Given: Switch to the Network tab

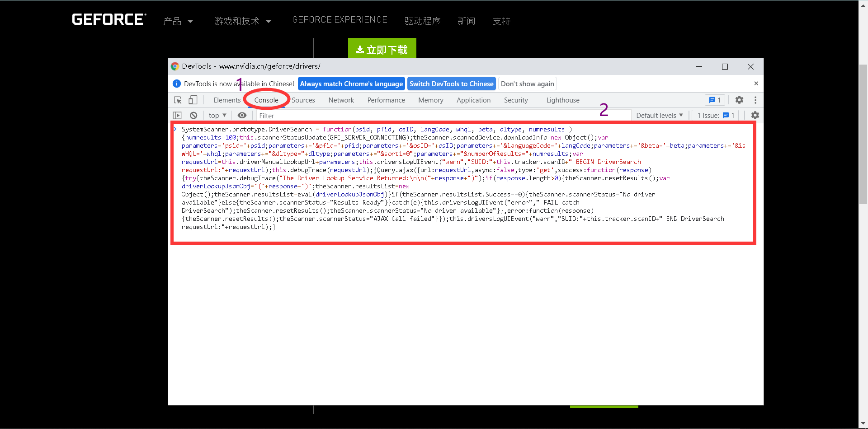Looking at the screenshot, I should [341, 100].
